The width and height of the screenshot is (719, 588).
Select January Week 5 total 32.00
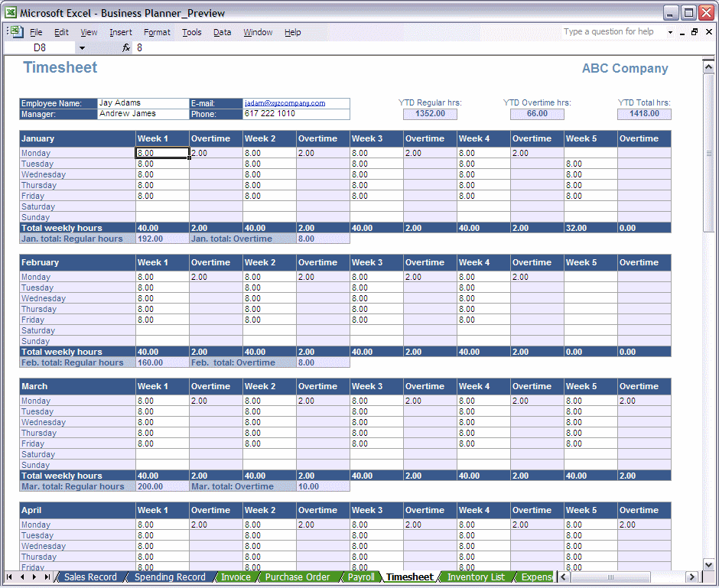(590, 228)
